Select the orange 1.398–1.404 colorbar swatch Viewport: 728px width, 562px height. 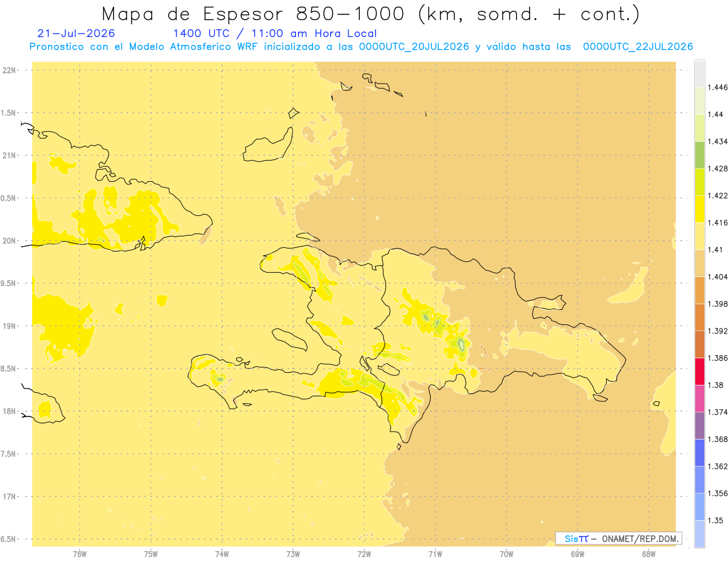pyautogui.click(x=699, y=290)
